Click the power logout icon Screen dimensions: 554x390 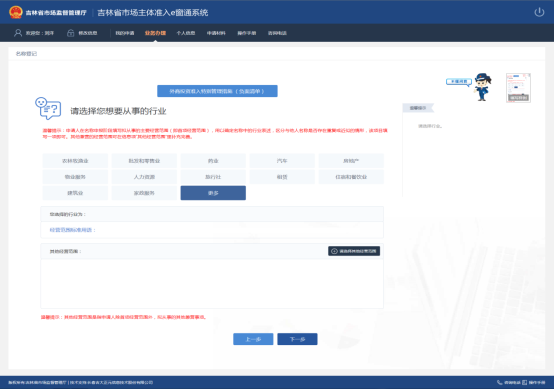(539, 12)
